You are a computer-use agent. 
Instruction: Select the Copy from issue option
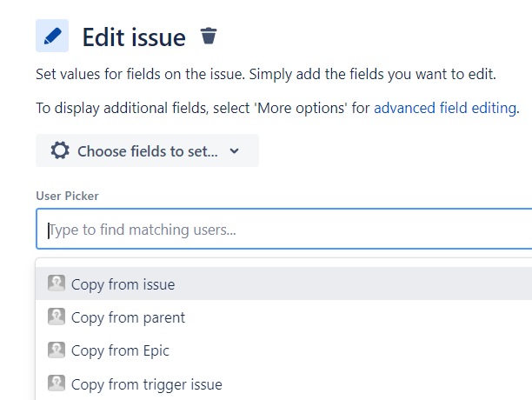(x=283, y=283)
